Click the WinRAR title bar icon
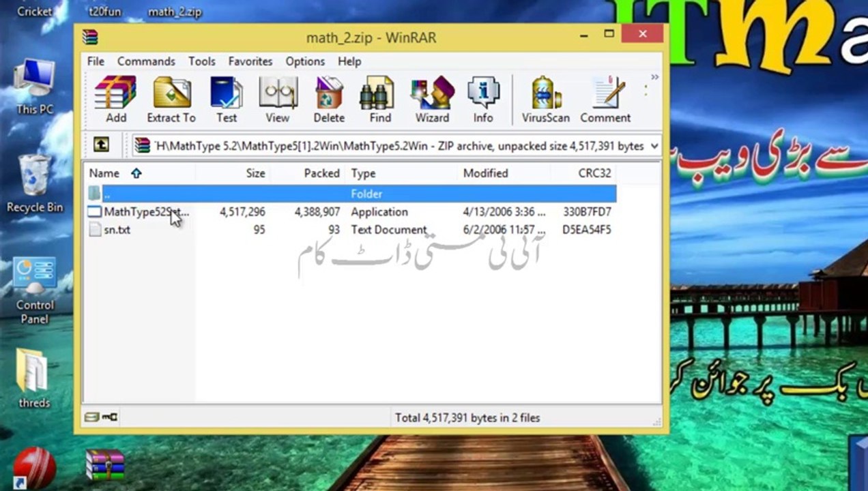This screenshot has width=868, height=491. click(x=89, y=37)
